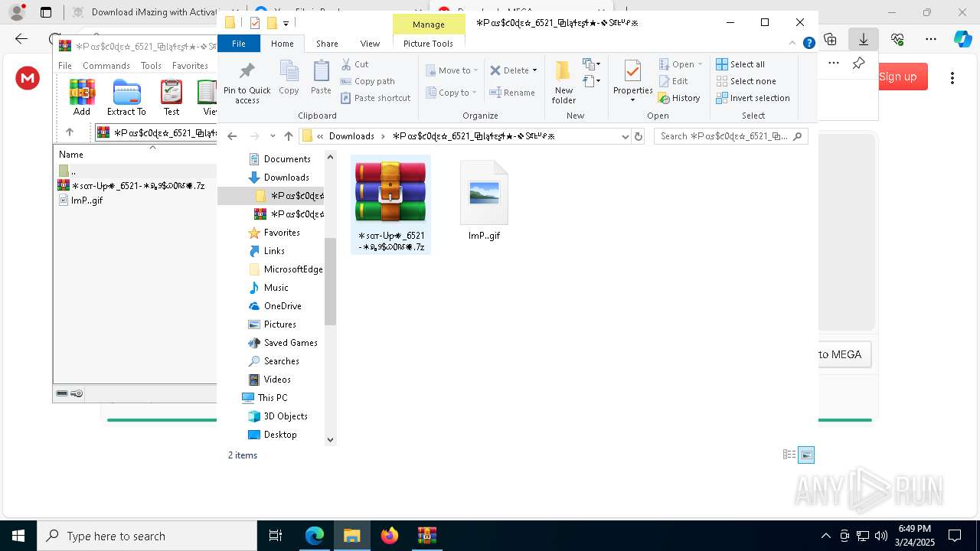Click Add icon in WinRAR window

point(82,97)
